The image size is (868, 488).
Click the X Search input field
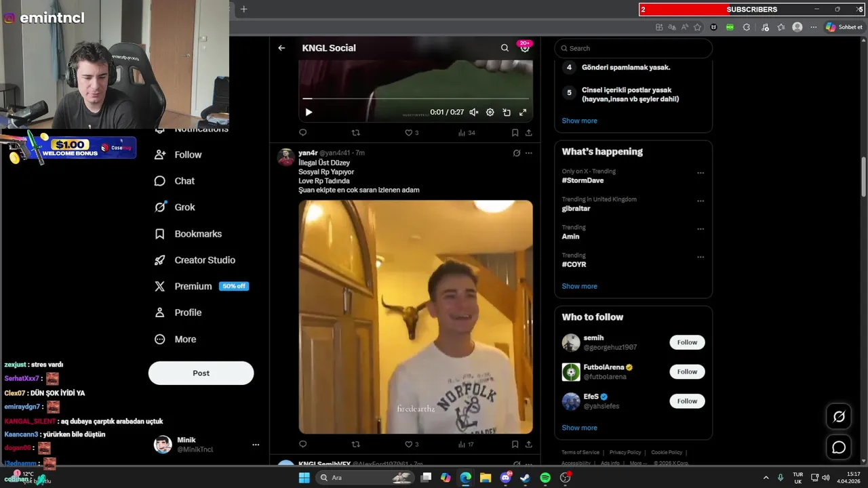tap(633, 48)
